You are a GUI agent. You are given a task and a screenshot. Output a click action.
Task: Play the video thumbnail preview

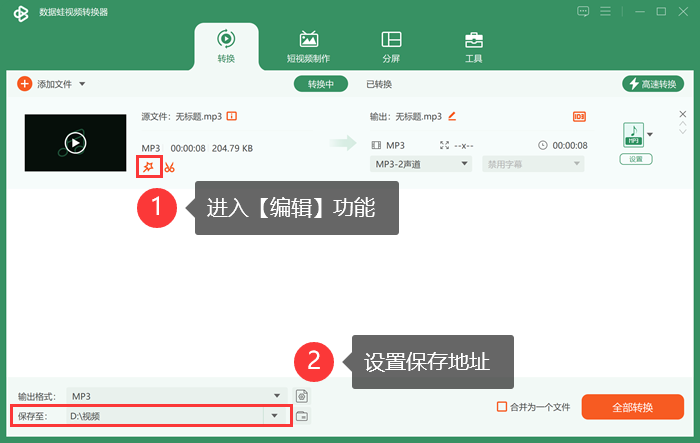coord(75,143)
